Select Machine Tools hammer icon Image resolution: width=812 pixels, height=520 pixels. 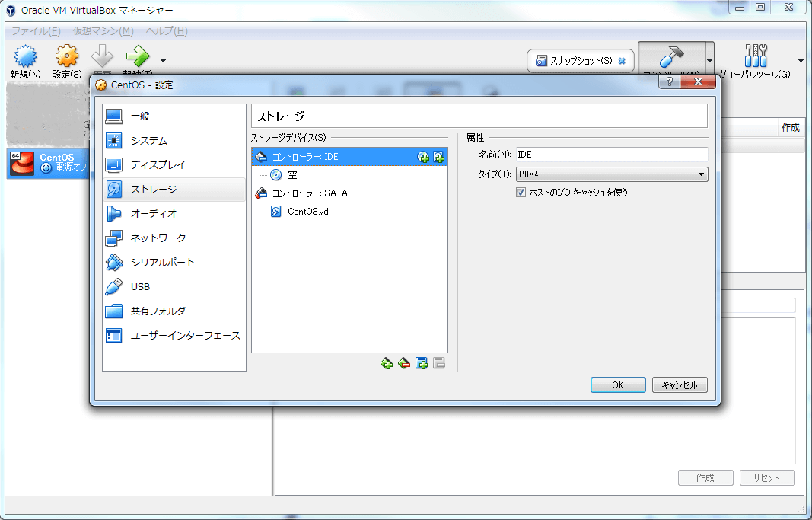[x=671, y=58]
